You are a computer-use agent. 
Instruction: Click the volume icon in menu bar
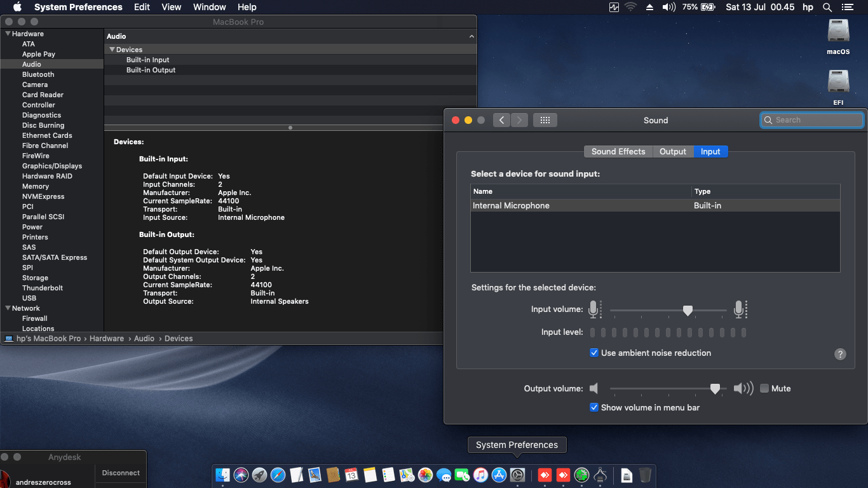click(668, 7)
